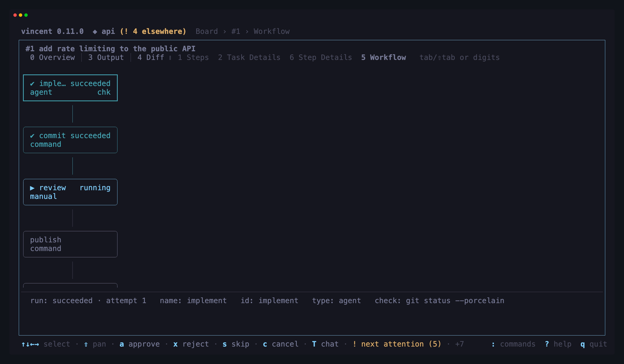Click the checkmark icon on implement node

pyautogui.click(x=32, y=83)
